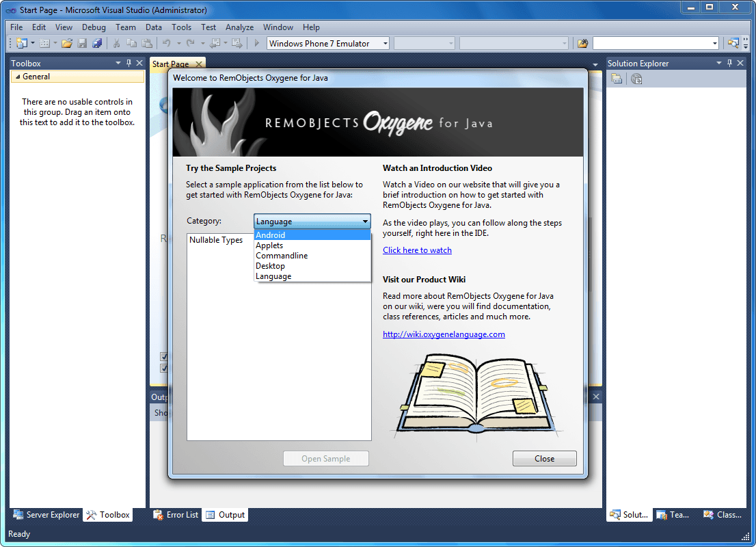Screen dimensions: 756x547
Task: Select the Nullable Types sample
Action: coord(216,240)
